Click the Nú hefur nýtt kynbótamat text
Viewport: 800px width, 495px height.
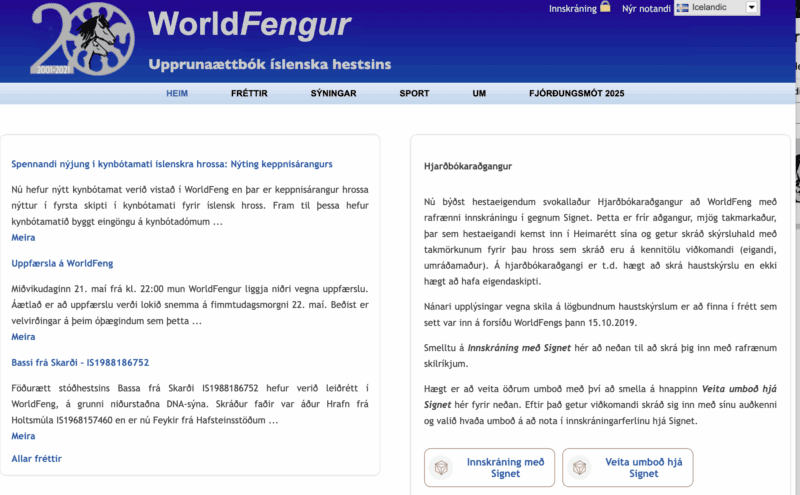point(190,205)
